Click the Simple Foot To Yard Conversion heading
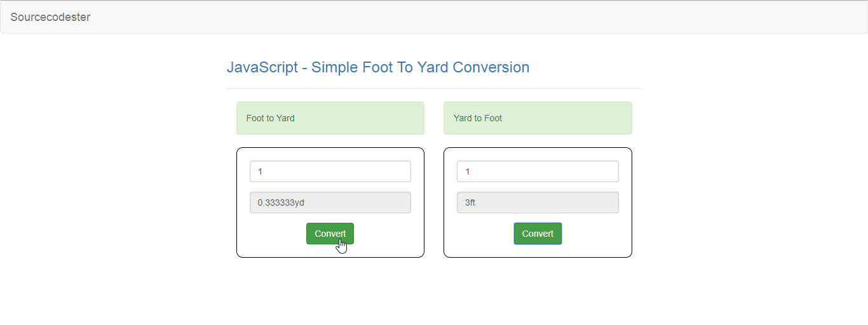The height and width of the screenshot is (325, 868). tap(378, 67)
